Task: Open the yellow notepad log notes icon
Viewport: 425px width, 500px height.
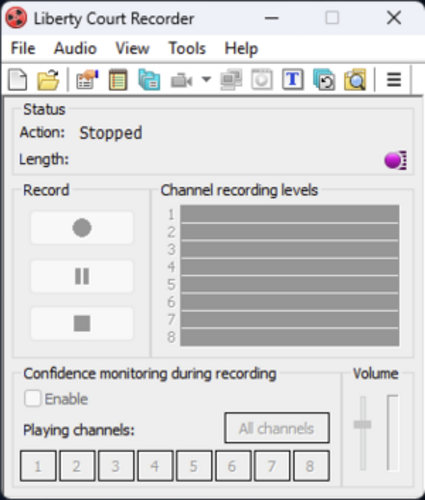Action: 118,80
